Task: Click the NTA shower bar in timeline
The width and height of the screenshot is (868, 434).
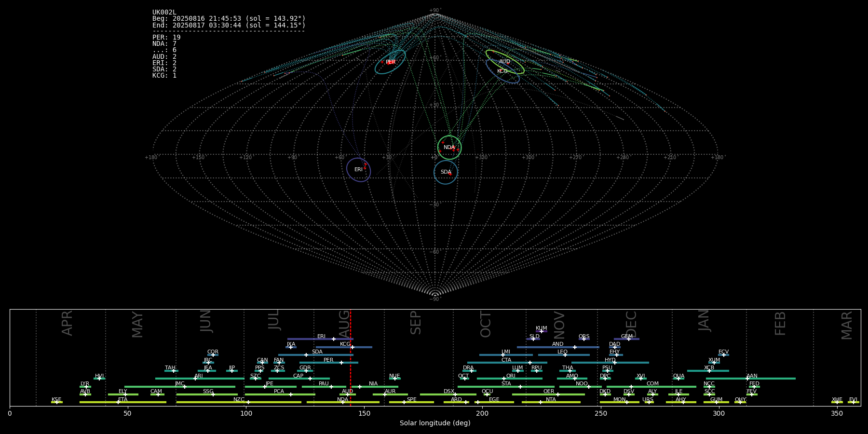Action: pos(551,402)
